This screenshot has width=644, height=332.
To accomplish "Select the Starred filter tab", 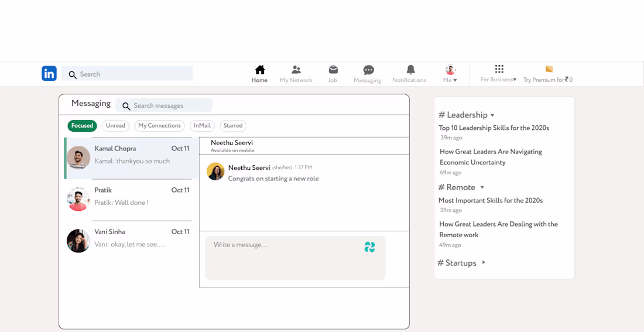I will [233, 126].
